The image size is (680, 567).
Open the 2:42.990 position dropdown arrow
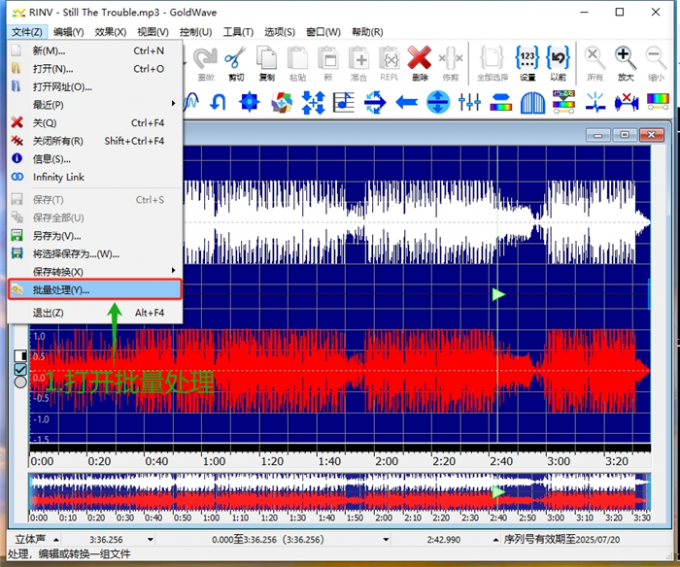[495, 540]
